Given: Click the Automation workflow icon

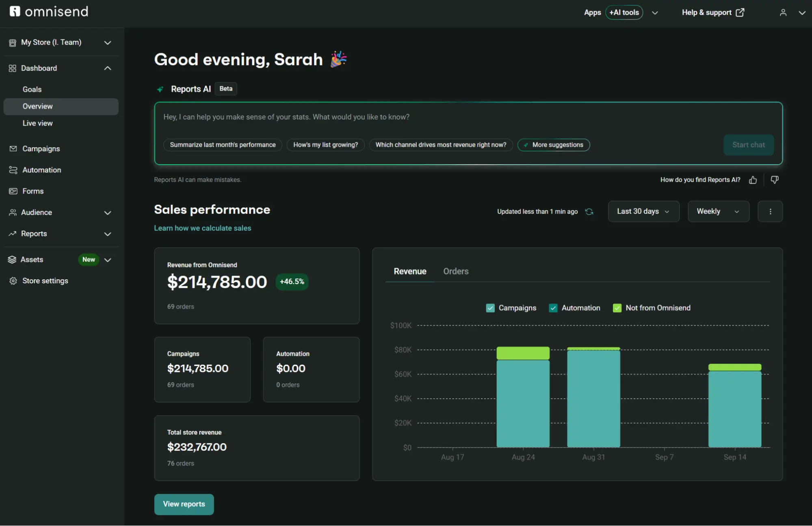Looking at the screenshot, I should point(13,170).
